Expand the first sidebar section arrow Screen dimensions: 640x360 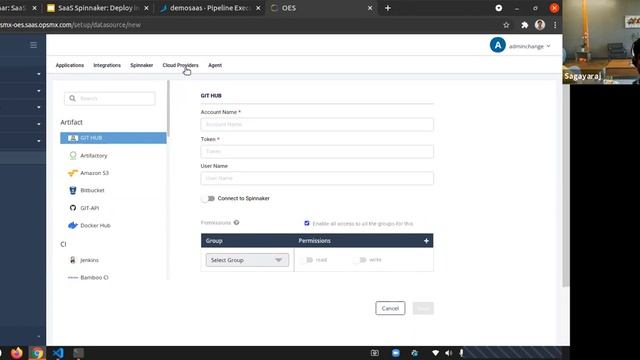(x=39, y=74)
